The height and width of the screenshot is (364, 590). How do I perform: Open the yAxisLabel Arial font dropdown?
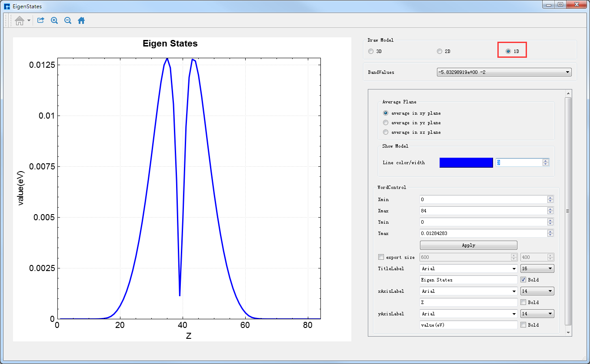[x=468, y=314]
